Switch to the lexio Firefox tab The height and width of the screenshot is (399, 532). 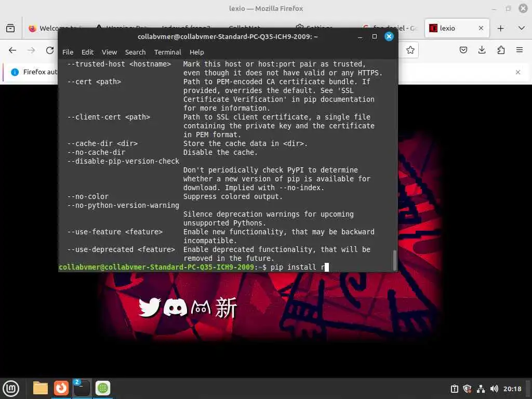click(x=457, y=28)
